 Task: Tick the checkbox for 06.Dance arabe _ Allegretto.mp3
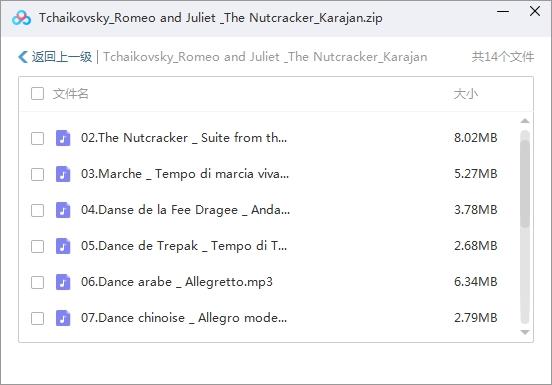pyautogui.click(x=37, y=282)
